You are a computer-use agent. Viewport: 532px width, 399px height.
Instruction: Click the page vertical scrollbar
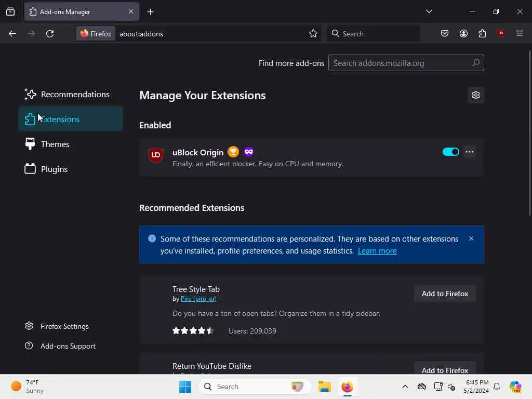pyautogui.click(x=529, y=132)
